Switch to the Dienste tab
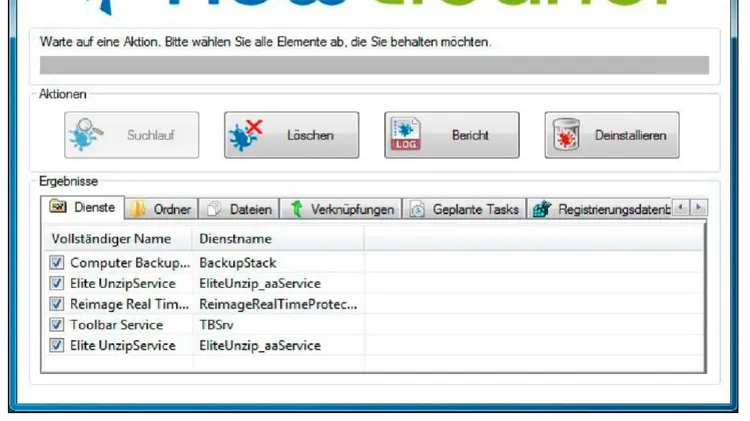750x421 pixels. 82,208
